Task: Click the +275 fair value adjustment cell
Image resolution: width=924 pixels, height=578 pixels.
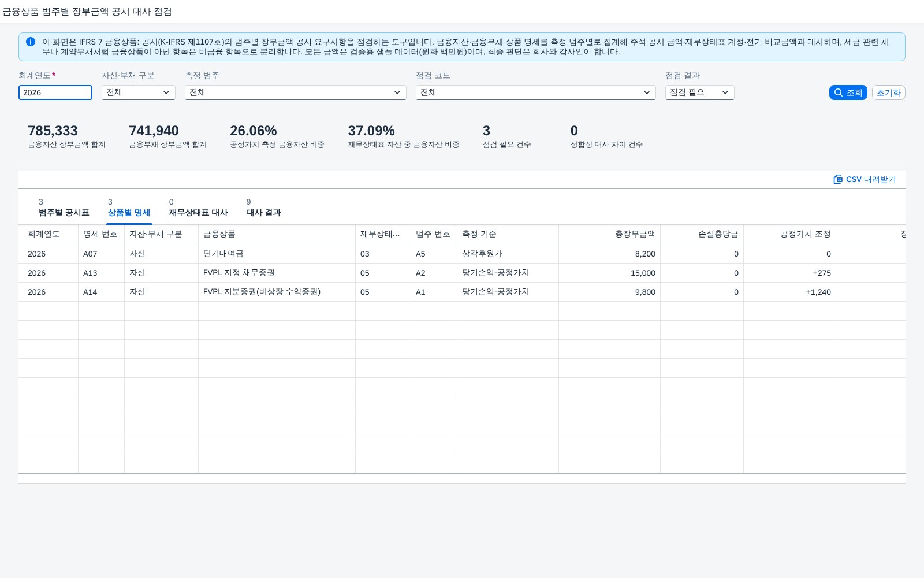Action: point(789,273)
